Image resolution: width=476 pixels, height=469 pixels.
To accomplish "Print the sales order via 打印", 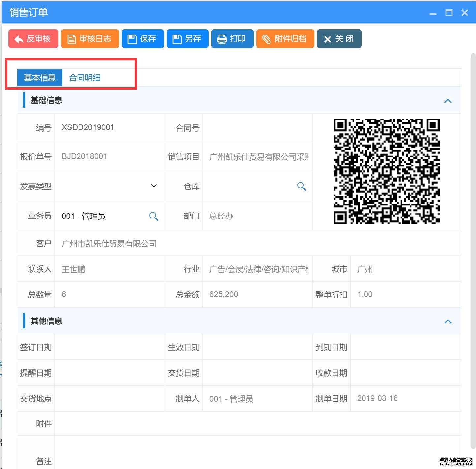I will pyautogui.click(x=232, y=39).
